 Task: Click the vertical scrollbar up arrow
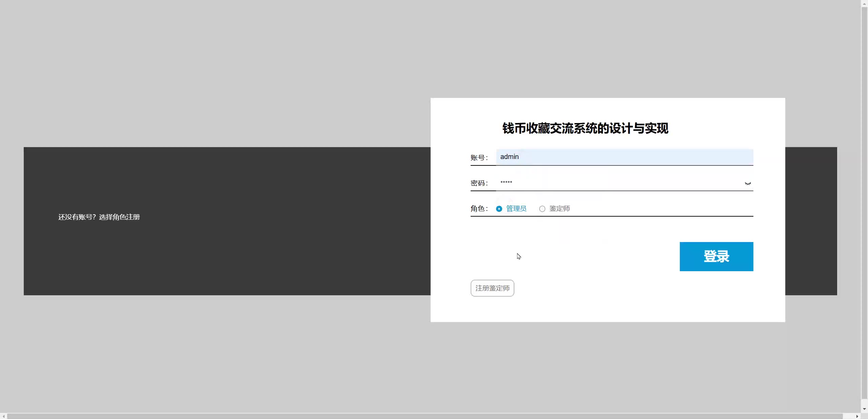click(x=864, y=3)
